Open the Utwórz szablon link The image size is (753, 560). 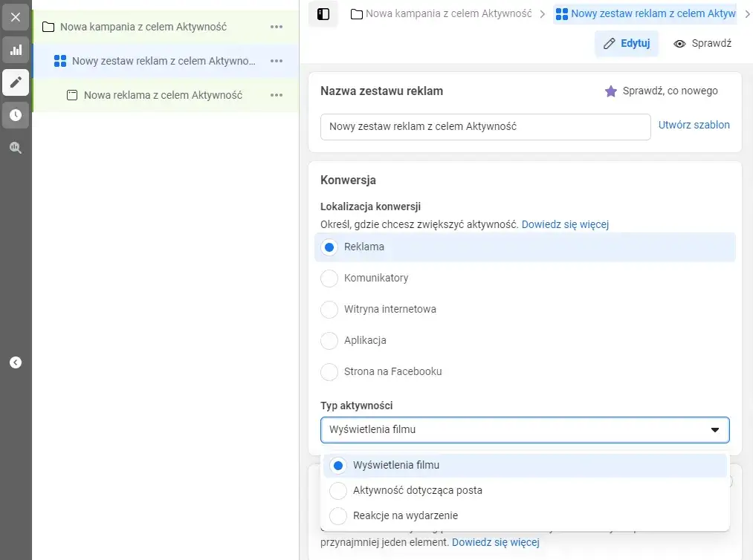[x=694, y=125]
